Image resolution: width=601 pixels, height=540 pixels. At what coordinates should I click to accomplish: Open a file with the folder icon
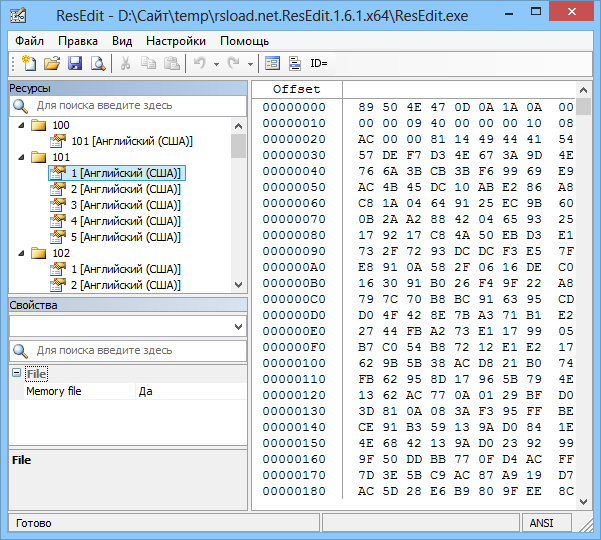coord(52,63)
